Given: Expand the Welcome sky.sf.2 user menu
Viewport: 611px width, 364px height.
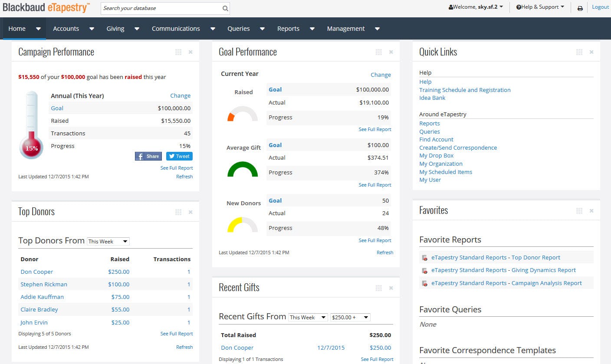Looking at the screenshot, I should pos(476,7).
